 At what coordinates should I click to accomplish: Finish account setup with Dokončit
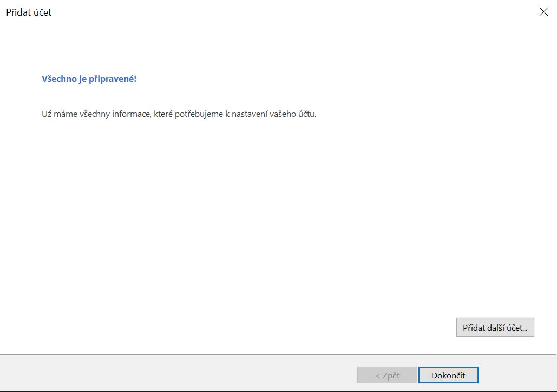[448, 375]
